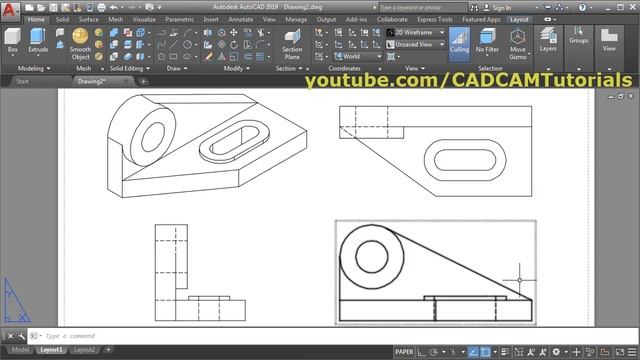Viewport: 640px width, 360px height.
Task: Toggle polar tracking in status bar
Action: (x=433, y=352)
